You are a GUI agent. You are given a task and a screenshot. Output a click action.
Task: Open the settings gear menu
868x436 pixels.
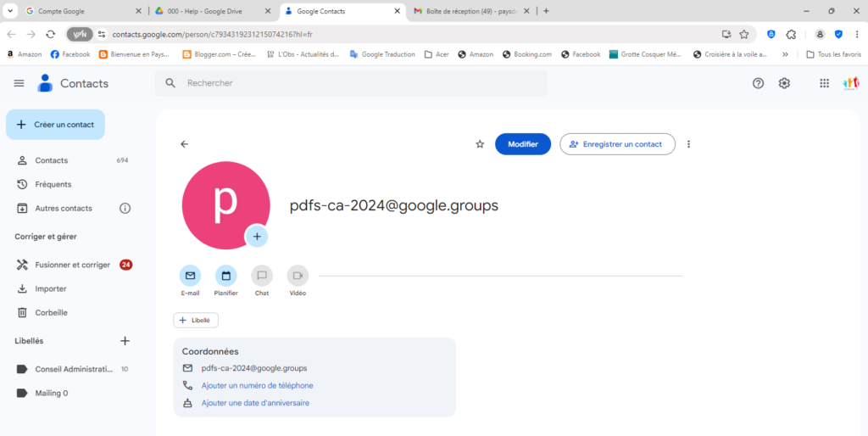click(785, 83)
